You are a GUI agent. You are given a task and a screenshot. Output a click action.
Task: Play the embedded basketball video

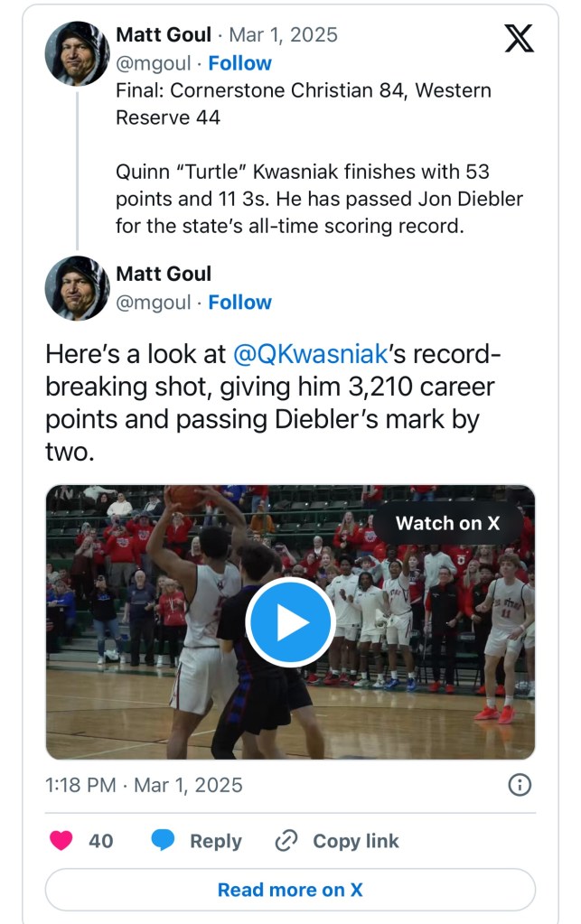tap(290, 622)
